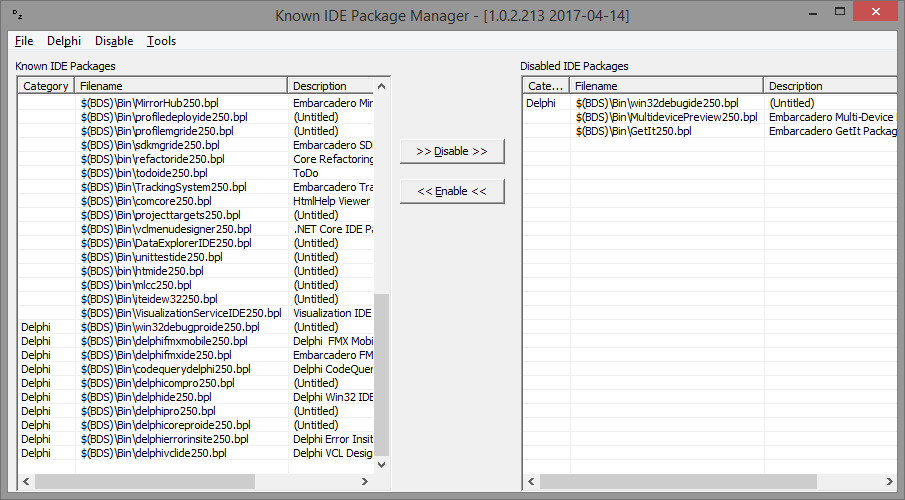Select the TrackingSystem250.bpl row

coord(196,187)
